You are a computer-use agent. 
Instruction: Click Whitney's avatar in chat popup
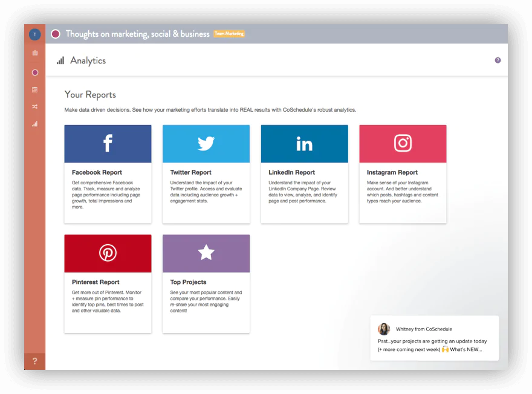click(384, 329)
